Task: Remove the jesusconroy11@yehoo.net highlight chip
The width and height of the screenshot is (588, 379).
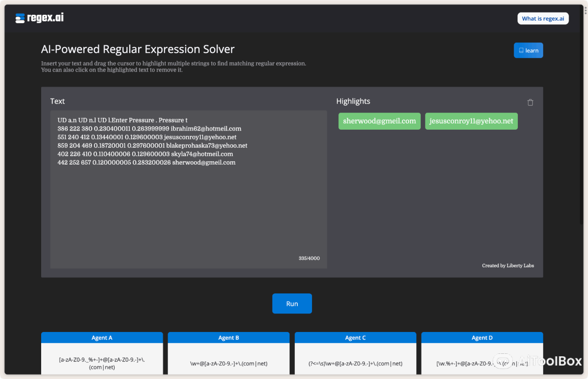Action: click(x=471, y=120)
